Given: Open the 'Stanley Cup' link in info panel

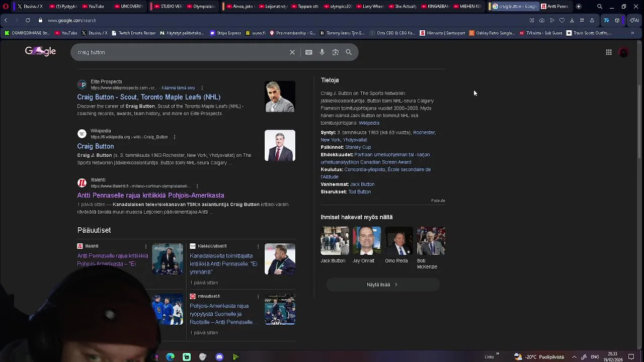Looking at the screenshot, I should (358, 147).
